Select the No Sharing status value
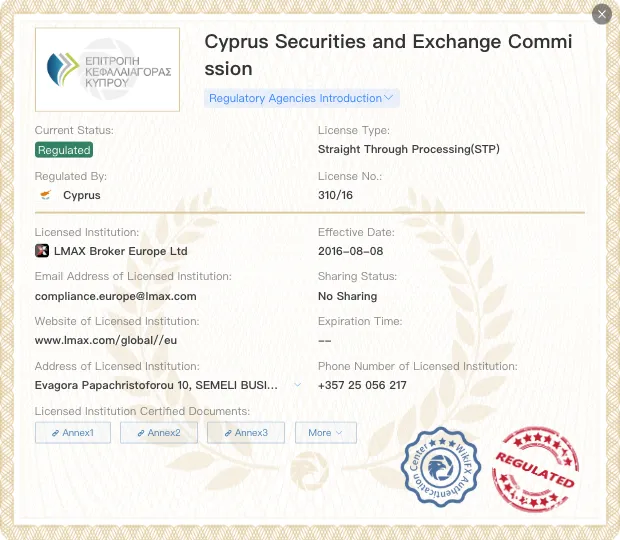This screenshot has height=540, width=620. [348, 296]
